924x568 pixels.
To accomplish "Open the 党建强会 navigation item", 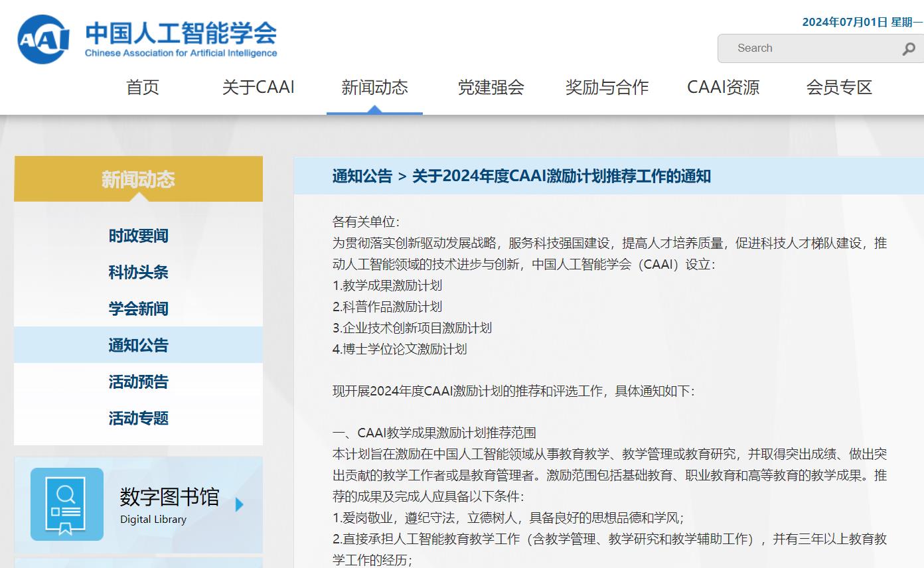I will [491, 87].
